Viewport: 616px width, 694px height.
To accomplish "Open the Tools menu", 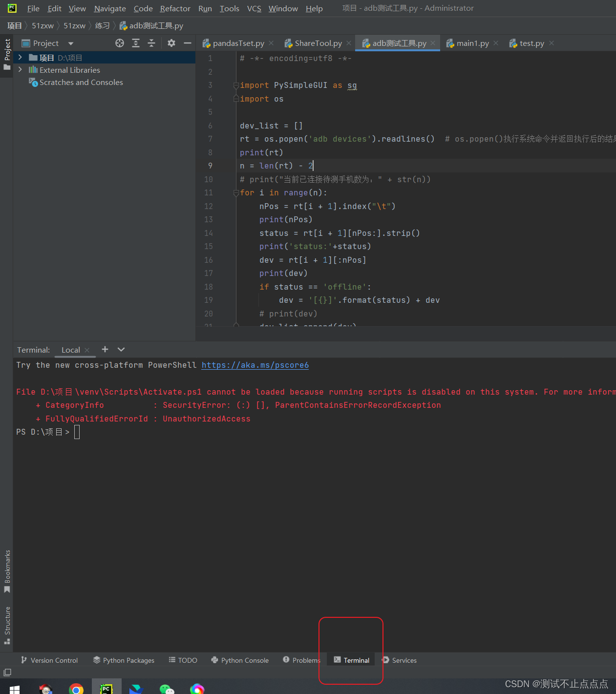I will click(x=230, y=8).
